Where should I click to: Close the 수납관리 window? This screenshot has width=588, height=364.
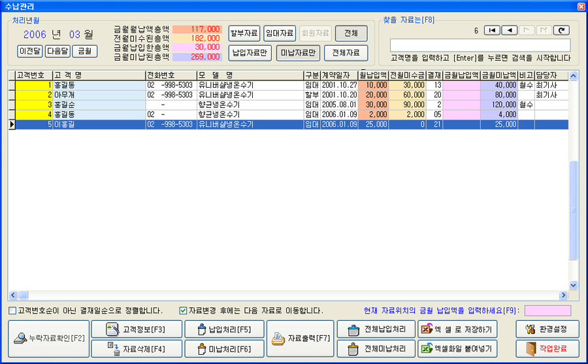(581, 6)
